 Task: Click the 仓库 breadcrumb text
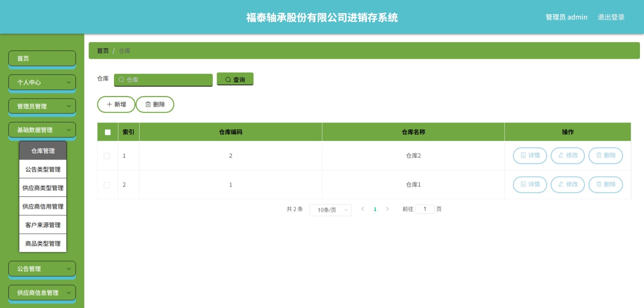[125, 51]
